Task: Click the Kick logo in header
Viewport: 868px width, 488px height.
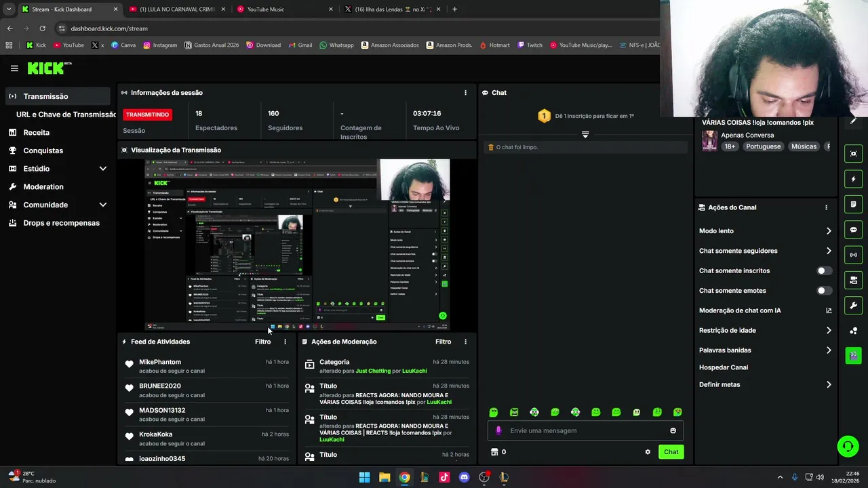Action: (50, 68)
